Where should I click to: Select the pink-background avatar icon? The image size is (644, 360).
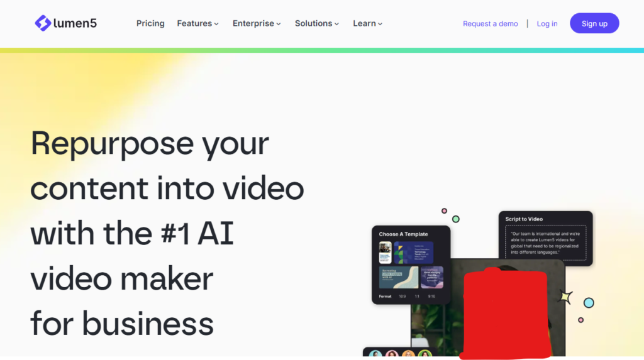392,354
